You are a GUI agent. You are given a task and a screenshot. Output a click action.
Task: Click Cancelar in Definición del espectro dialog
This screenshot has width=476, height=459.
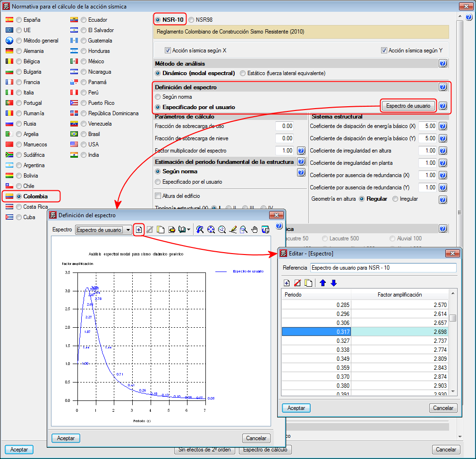tap(256, 438)
